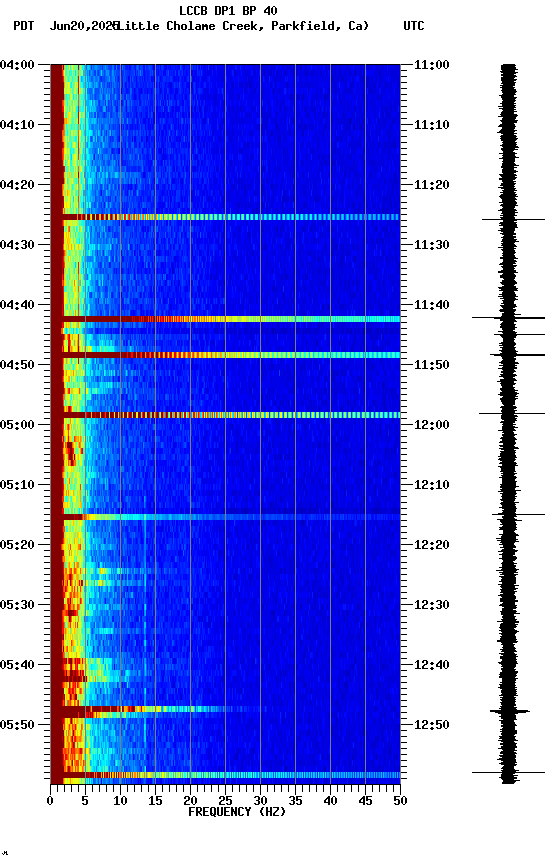552x864 pixels.
Task: Click the frequency axis label "45"
Action: 365,801
